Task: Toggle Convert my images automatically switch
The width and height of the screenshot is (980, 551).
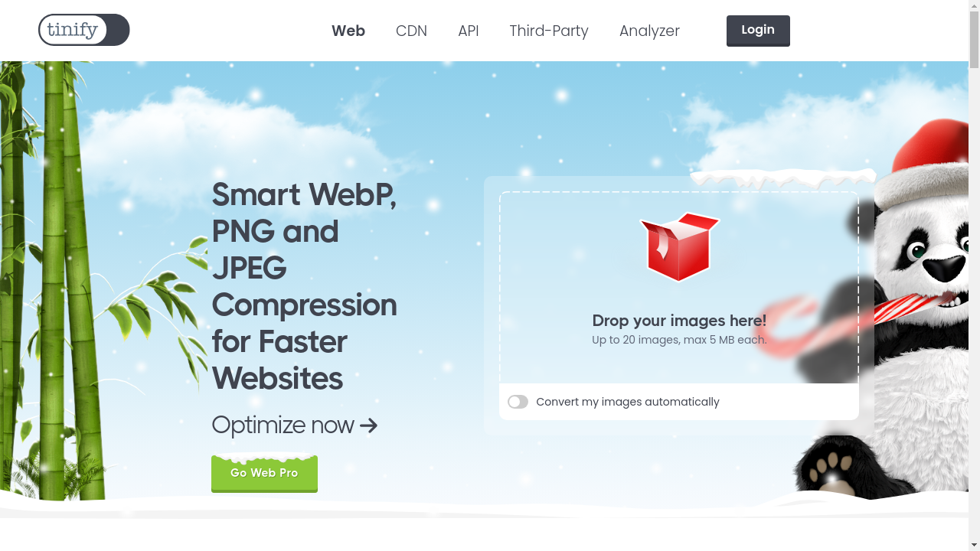Action: pos(518,402)
